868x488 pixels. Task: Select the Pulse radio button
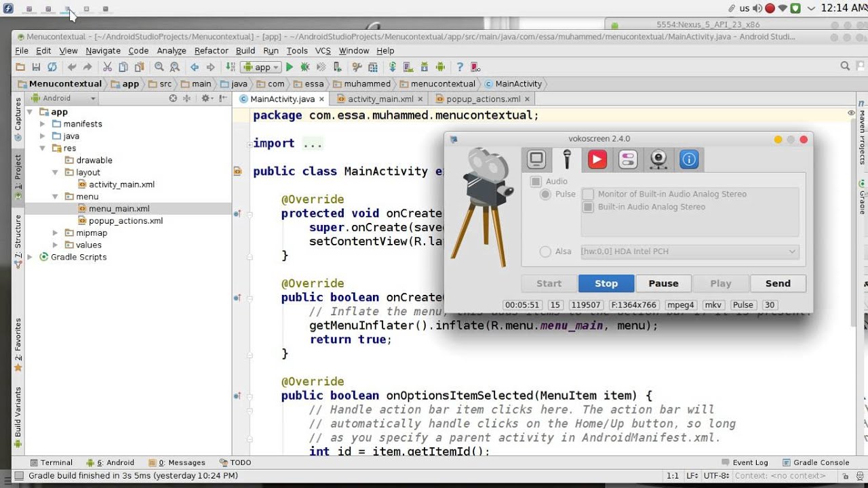pyautogui.click(x=545, y=194)
